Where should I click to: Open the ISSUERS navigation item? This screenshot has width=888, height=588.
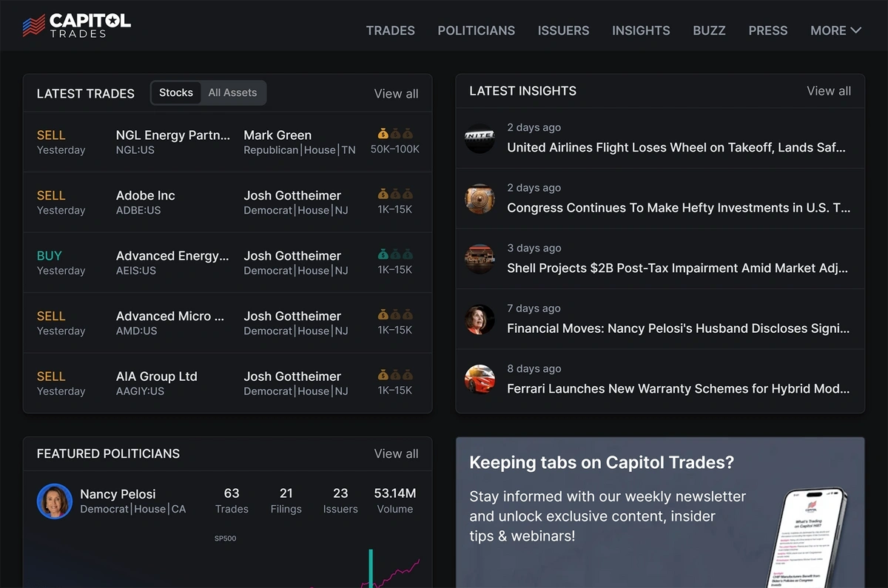tap(564, 30)
